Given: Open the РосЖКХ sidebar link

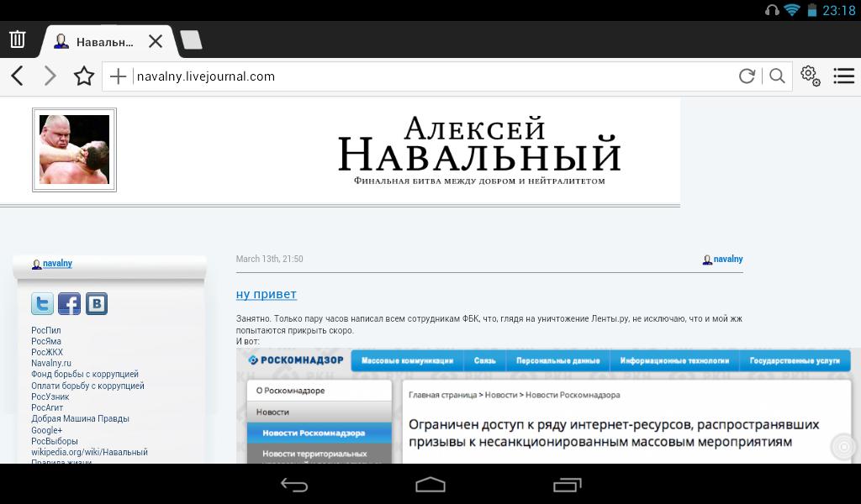Looking at the screenshot, I should pyautogui.click(x=47, y=352).
